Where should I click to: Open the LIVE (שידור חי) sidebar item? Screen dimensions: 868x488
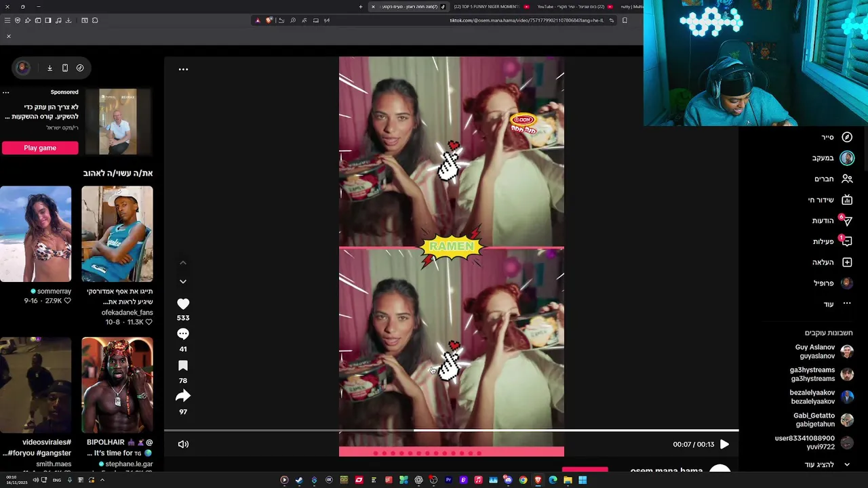point(830,200)
